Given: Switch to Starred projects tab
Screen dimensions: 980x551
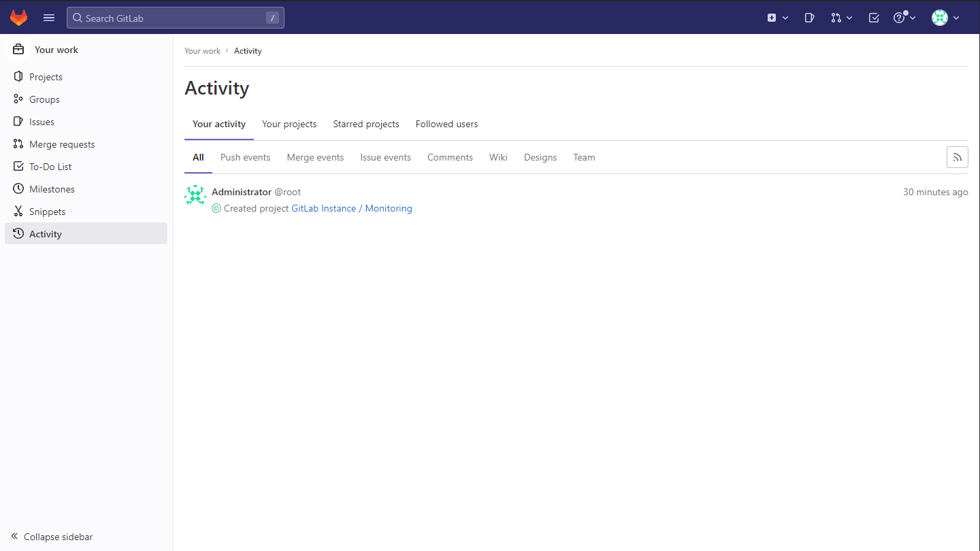Looking at the screenshot, I should pyautogui.click(x=366, y=124).
